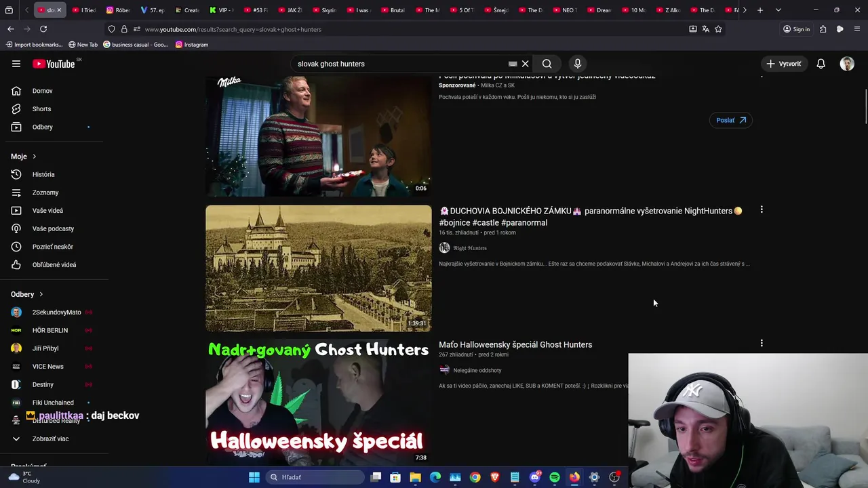868x488 pixels.
Task: Open Spotify from the taskbar
Action: coord(555,477)
